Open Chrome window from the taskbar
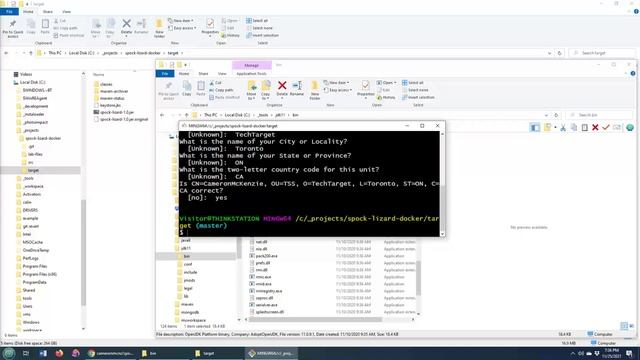The height and width of the screenshot is (360, 640). click(111, 353)
